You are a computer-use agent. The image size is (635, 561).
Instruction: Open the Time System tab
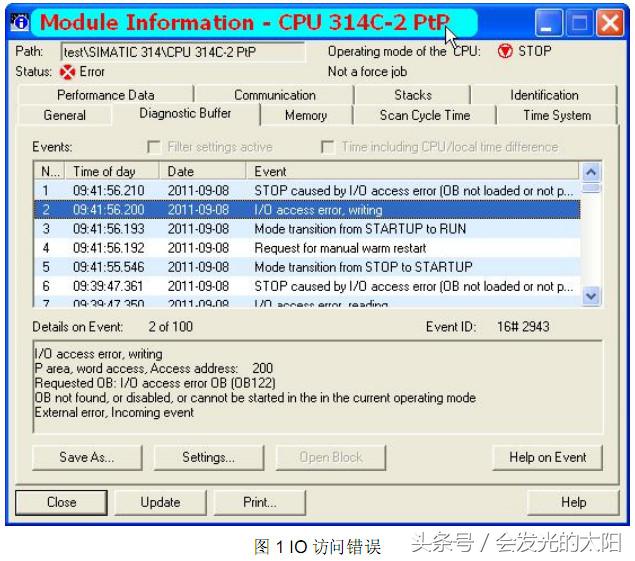(557, 115)
